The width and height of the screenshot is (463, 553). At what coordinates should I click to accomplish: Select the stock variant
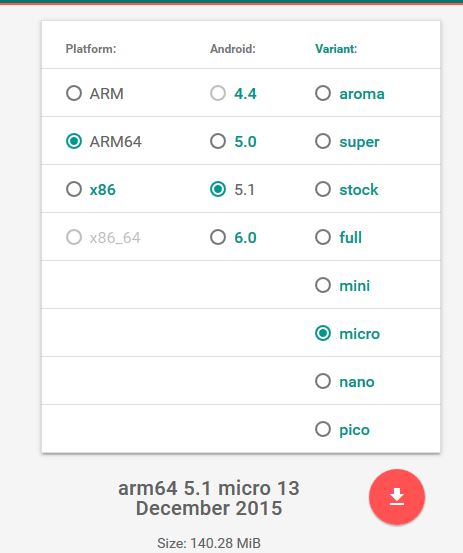pos(323,189)
